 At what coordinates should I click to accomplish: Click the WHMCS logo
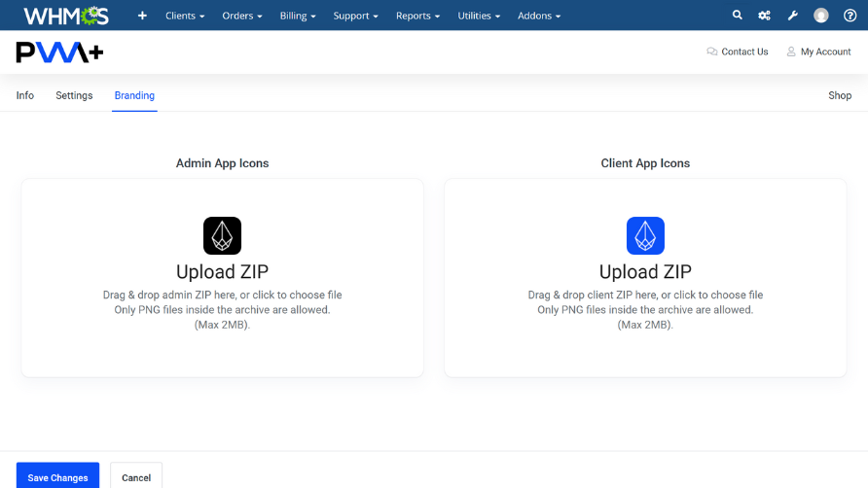(x=66, y=16)
